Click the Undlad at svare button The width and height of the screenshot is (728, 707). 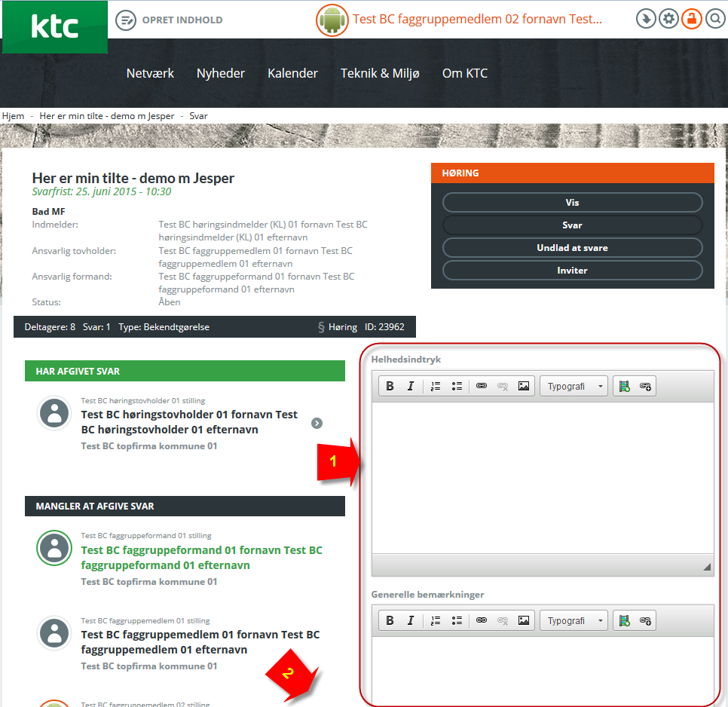(573, 248)
